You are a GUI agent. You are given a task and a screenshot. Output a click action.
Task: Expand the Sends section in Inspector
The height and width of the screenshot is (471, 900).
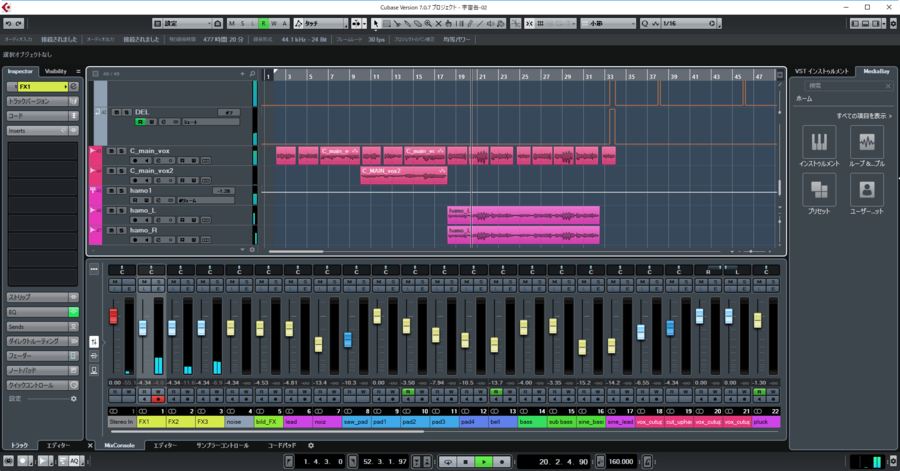42,326
